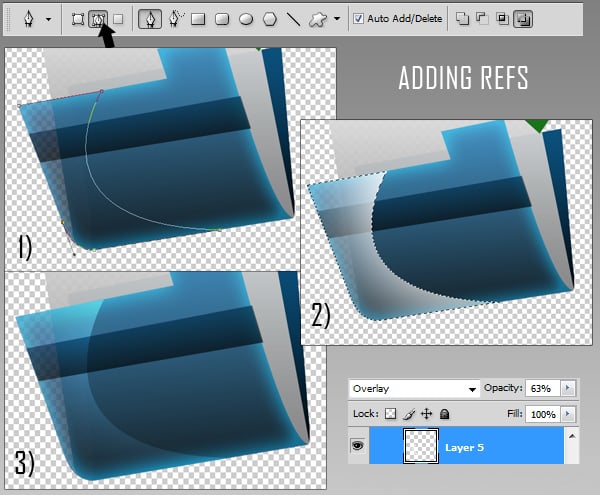Select the Fill pixels mode icon

coord(118,18)
